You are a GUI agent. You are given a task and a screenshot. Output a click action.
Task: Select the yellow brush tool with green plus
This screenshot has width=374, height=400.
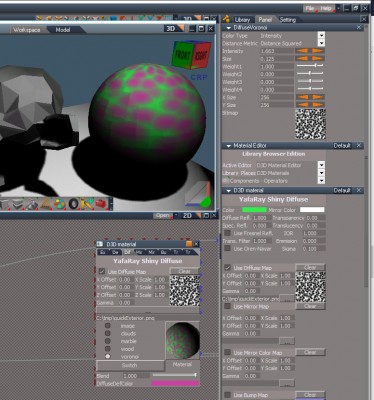click(87, 204)
